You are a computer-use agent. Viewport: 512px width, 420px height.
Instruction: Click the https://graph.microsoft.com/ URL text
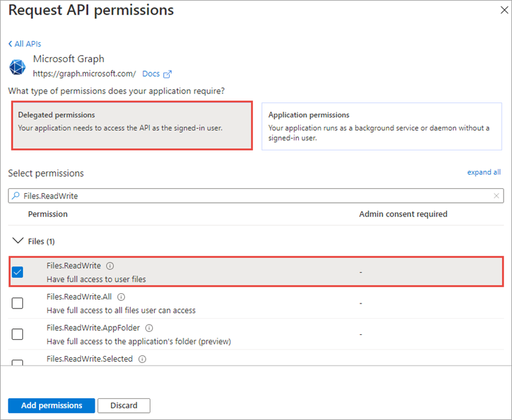pos(84,74)
